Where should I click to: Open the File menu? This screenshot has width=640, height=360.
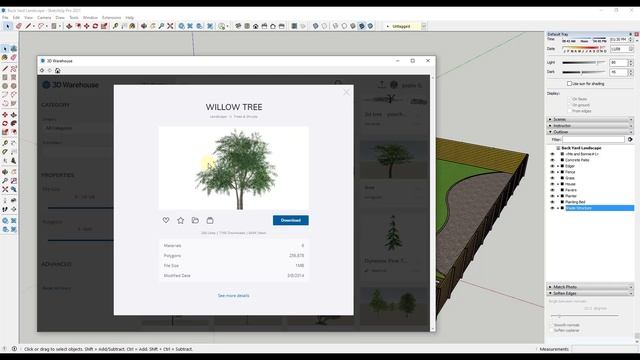pyautogui.click(x=5, y=18)
